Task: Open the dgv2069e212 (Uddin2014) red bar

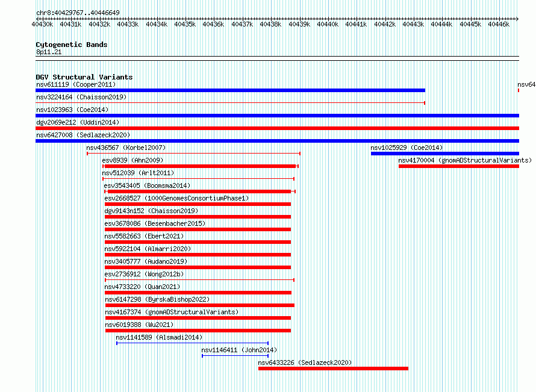Action: 277,128
